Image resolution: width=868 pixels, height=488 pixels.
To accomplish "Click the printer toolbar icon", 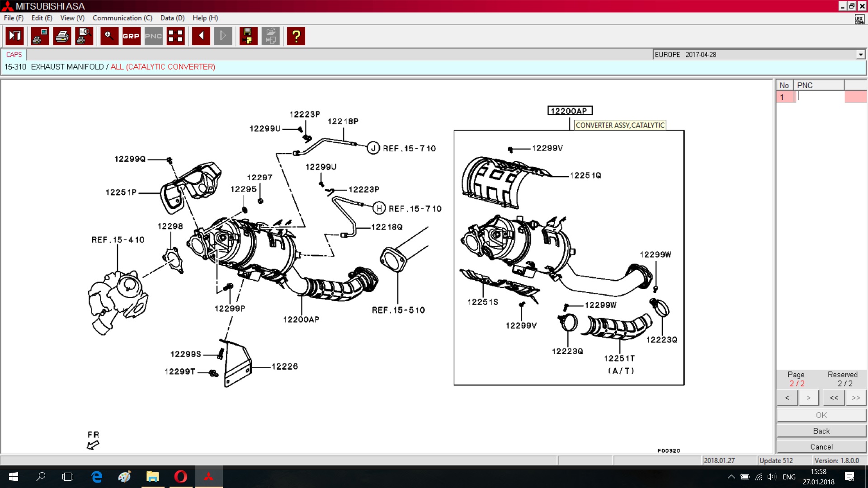I will [x=62, y=36].
